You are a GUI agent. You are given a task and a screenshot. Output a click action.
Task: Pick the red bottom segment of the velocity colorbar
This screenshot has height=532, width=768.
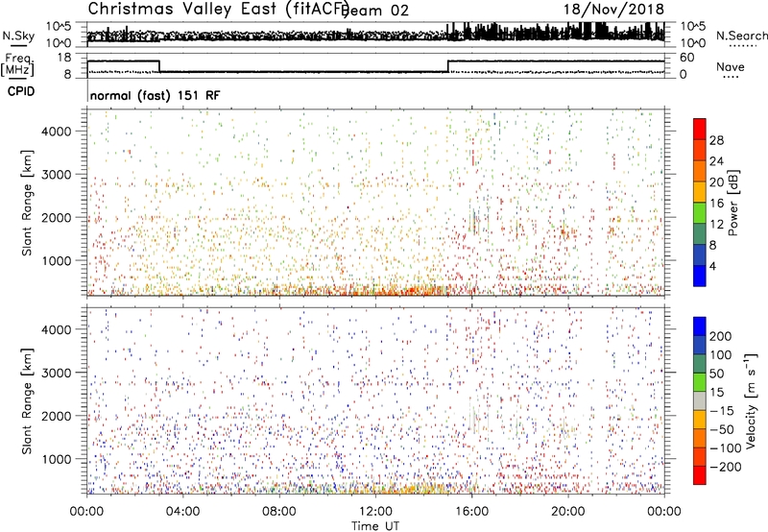click(700, 475)
